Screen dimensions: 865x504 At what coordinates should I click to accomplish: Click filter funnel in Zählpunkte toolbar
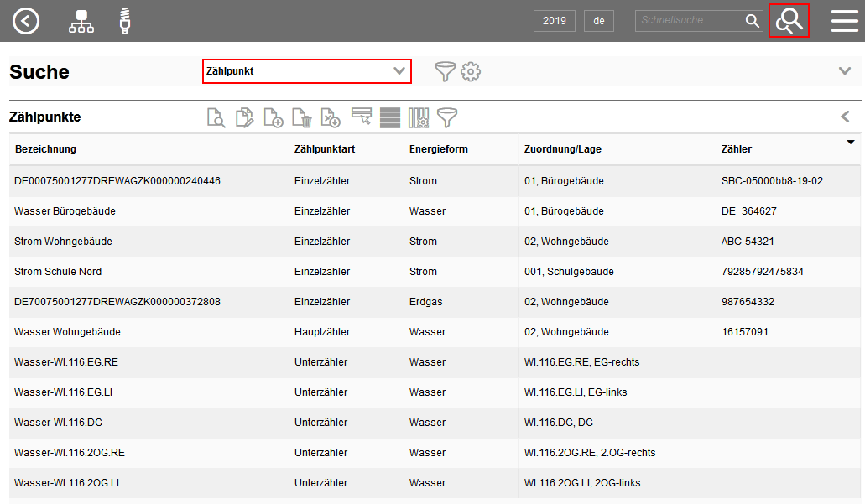448,117
